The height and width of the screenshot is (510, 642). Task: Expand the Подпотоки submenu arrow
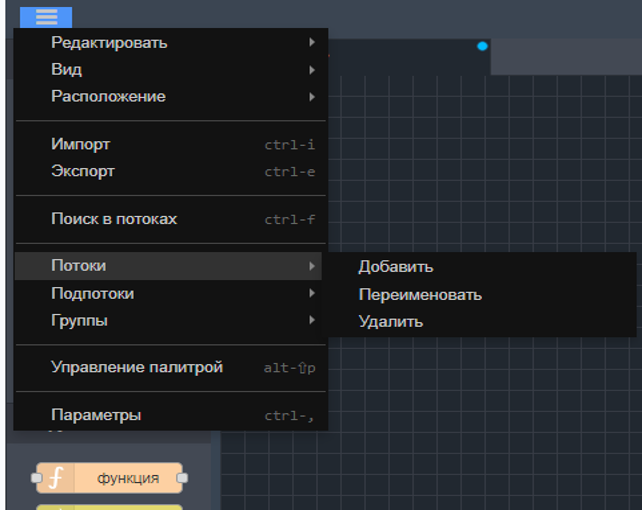[x=312, y=293]
